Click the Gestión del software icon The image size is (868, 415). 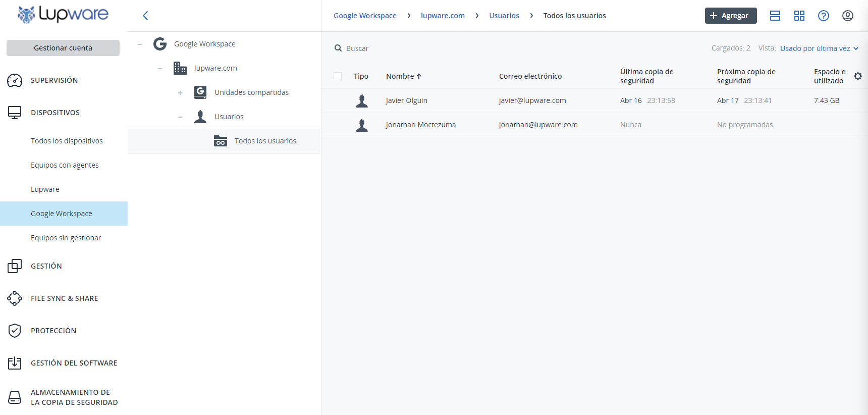15,363
